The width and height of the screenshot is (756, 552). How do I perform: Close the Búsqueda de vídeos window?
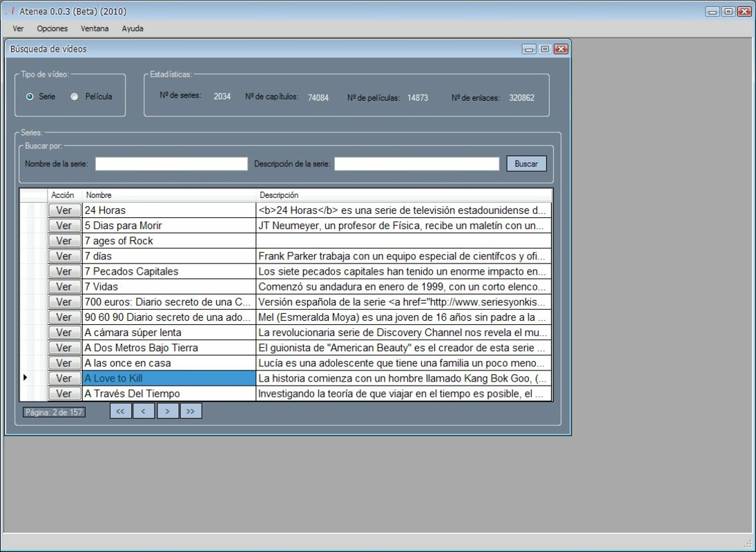(x=561, y=49)
